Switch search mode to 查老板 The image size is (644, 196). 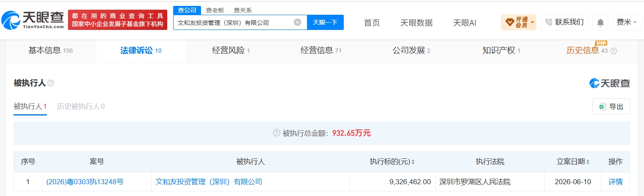pos(215,10)
